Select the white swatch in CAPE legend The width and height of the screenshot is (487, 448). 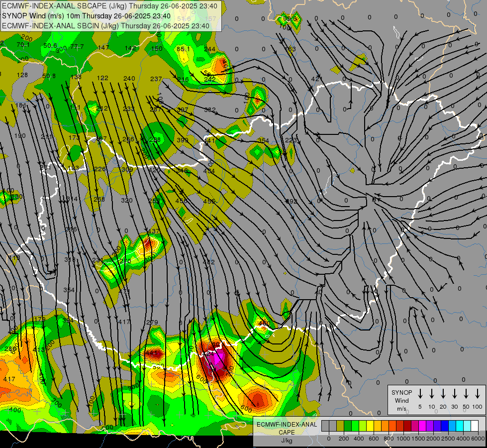tap(475, 426)
